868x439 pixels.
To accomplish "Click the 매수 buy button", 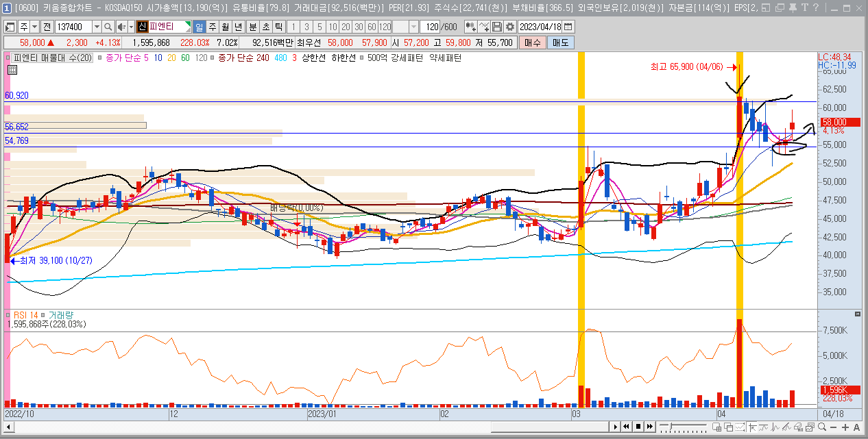I will click(x=532, y=42).
